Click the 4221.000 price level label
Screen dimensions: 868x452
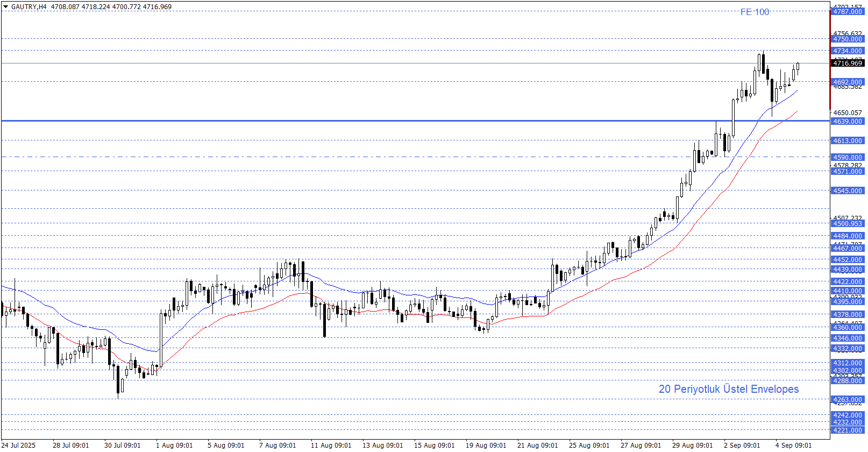pyautogui.click(x=848, y=430)
